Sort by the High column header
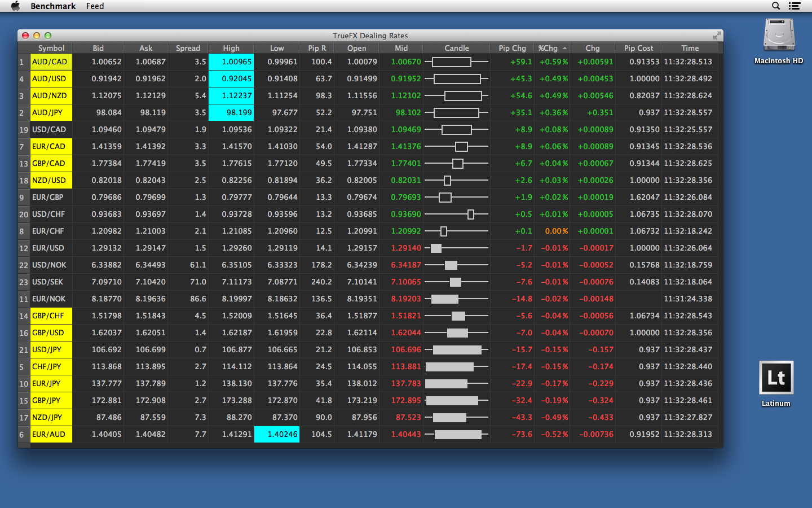The image size is (812, 508). (x=231, y=48)
